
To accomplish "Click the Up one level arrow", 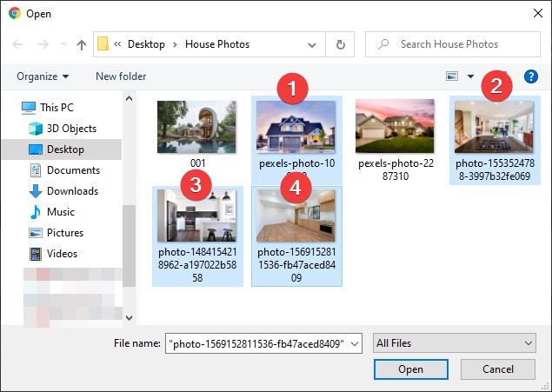I will click(x=82, y=44).
